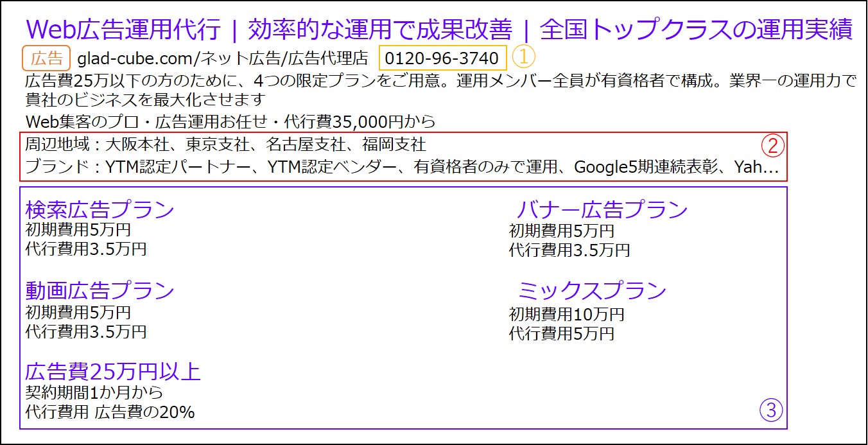Click 初期費用10万円 under ミックスプラン
The image size is (868, 445).
coord(567,315)
